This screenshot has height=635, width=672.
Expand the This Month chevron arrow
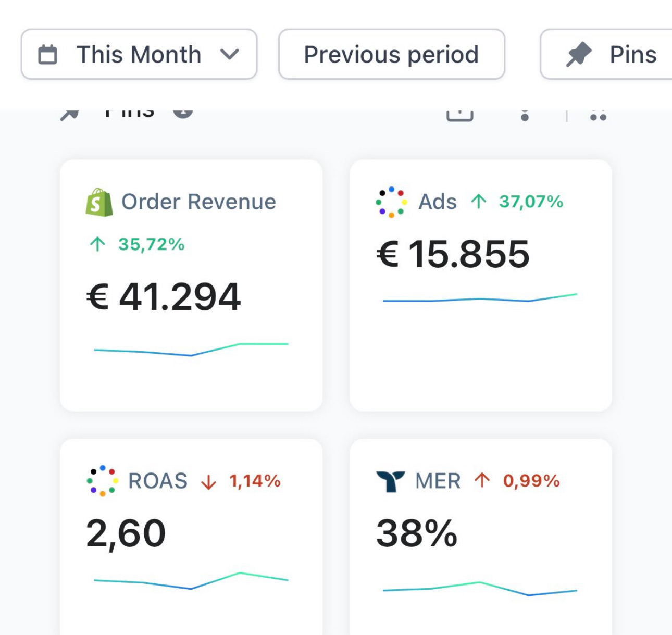click(229, 54)
